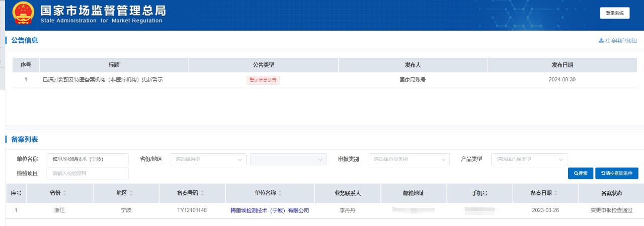This screenshot has width=644, height=226.
Task: Open the 已通过婴配及特医备案机构 announcement title
Action: [103, 80]
